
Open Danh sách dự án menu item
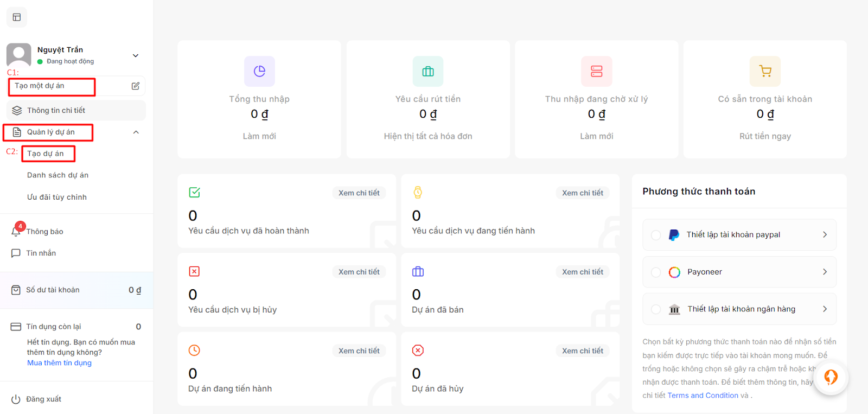58,175
